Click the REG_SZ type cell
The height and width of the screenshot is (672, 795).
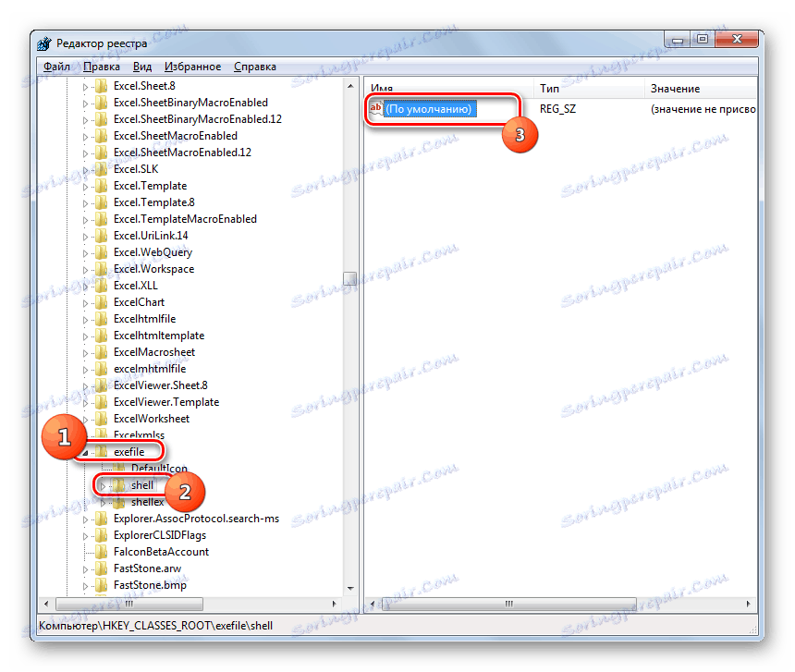tap(557, 109)
